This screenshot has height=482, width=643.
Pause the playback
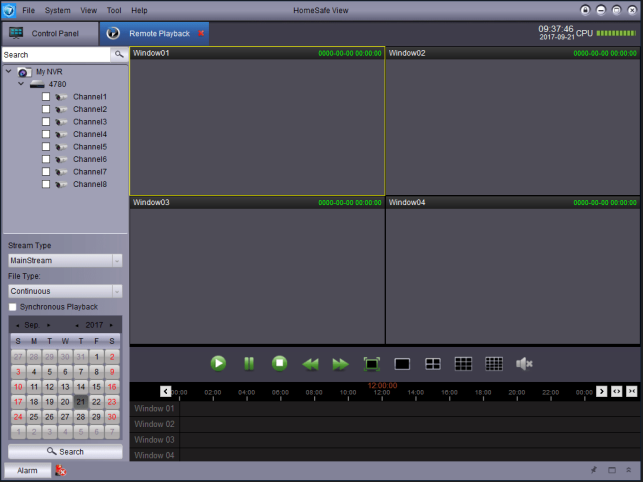coord(249,364)
